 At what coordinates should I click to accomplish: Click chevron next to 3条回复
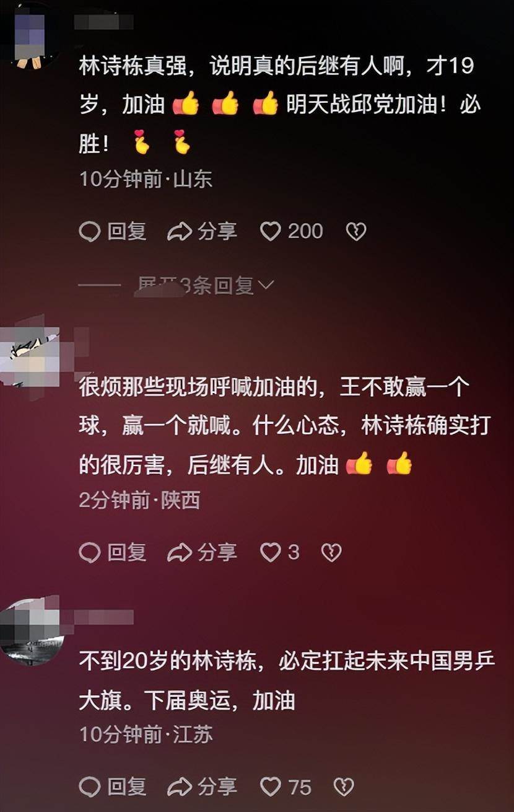click(x=266, y=286)
